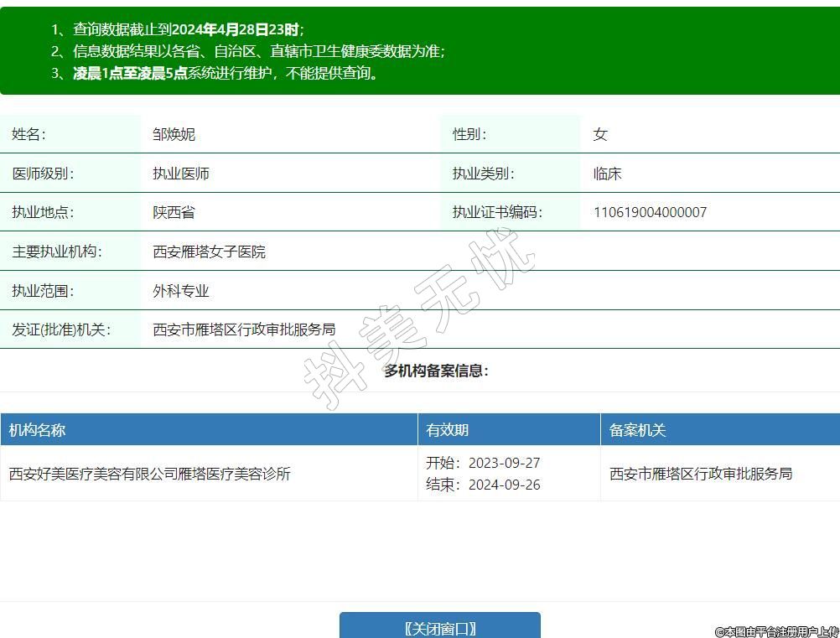
Task: Click the start date 2023-09-27
Action: (x=504, y=463)
